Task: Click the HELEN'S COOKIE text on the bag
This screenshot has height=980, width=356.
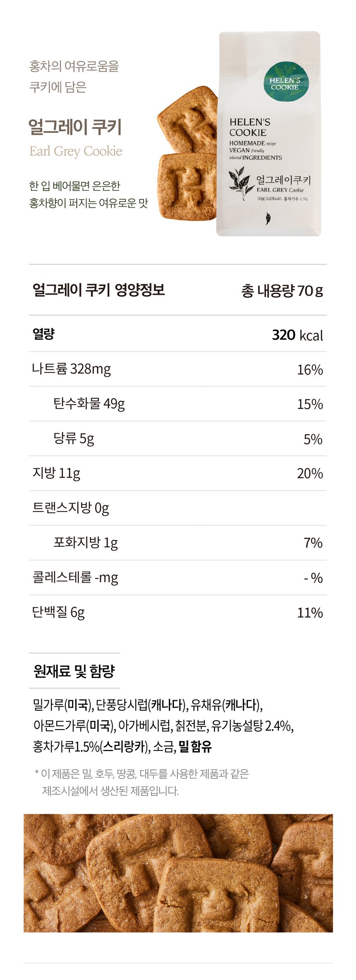Action: point(250,127)
